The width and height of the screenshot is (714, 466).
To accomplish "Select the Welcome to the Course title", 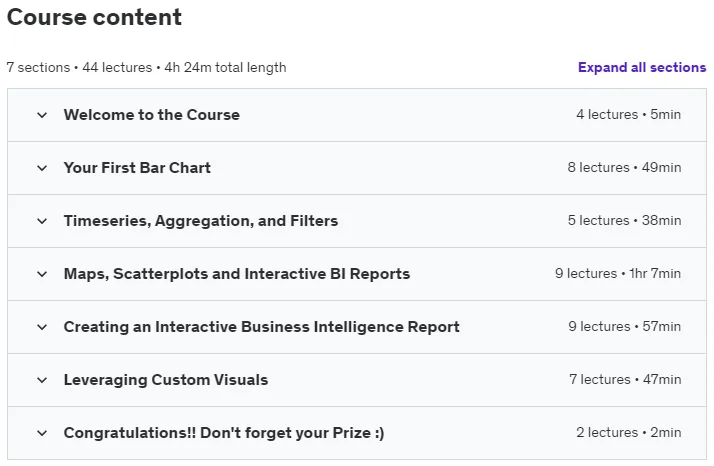I will click(x=152, y=115).
